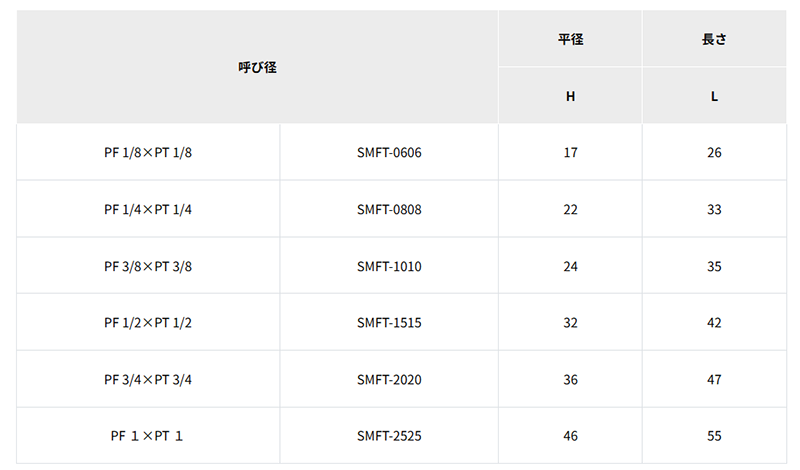Click value 32 in SMFT-1515 row
The height and width of the screenshot is (470, 800).
[x=570, y=323]
